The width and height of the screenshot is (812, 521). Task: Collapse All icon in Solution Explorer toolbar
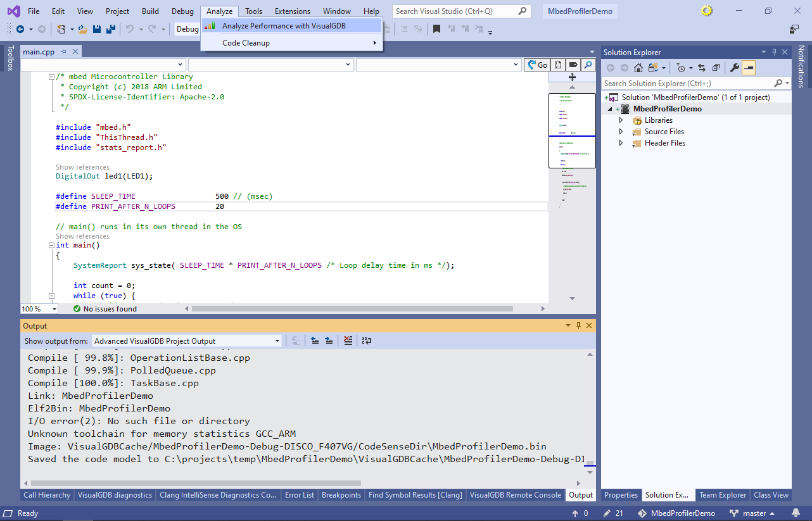tap(716, 68)
